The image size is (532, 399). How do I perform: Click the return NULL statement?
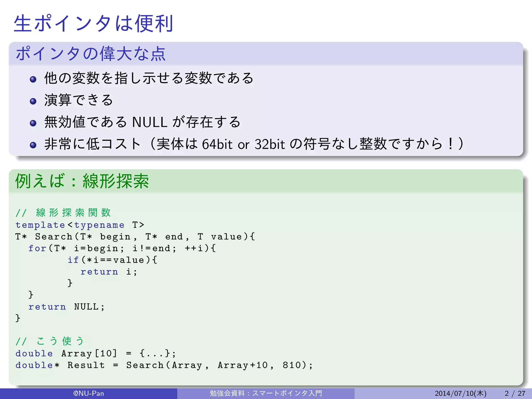pyautogui.click(x=66, y=307)
